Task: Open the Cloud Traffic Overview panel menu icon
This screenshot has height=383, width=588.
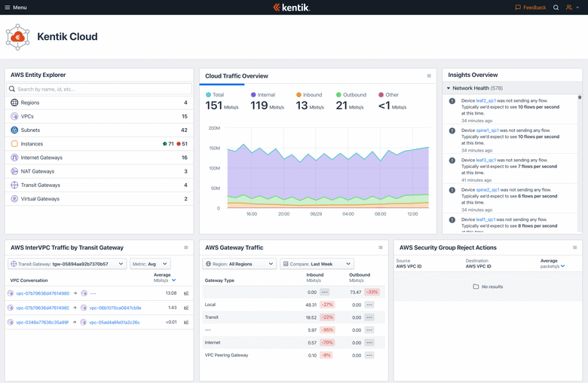Action: tap(429, 76)
